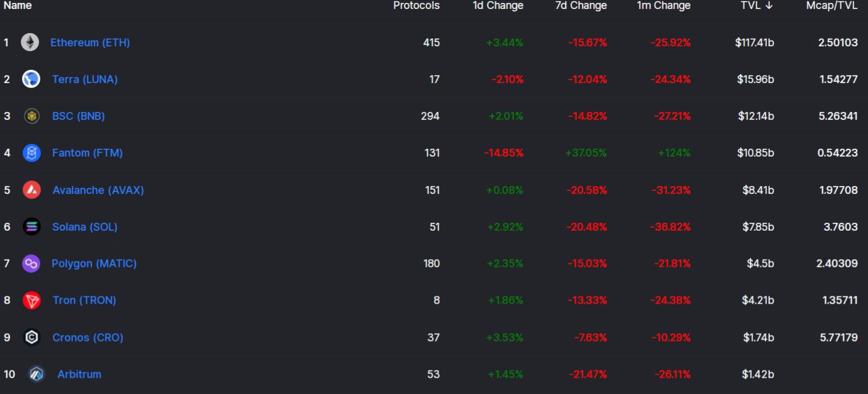Screen dimensions: 868x394
Task: Sort by Name column header
Action: point(17,5)
